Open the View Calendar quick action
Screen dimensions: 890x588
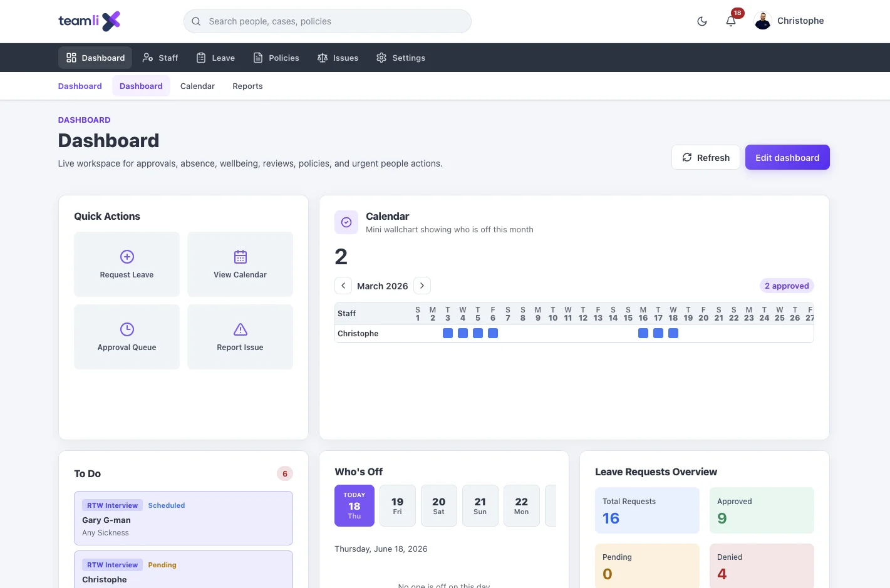coord(240,264)
